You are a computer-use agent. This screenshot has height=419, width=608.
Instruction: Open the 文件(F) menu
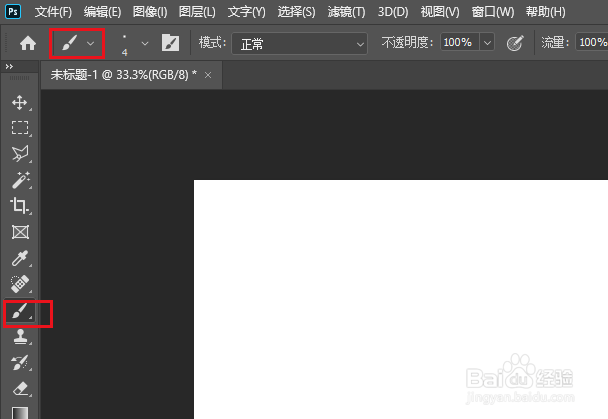pos(53,12)
